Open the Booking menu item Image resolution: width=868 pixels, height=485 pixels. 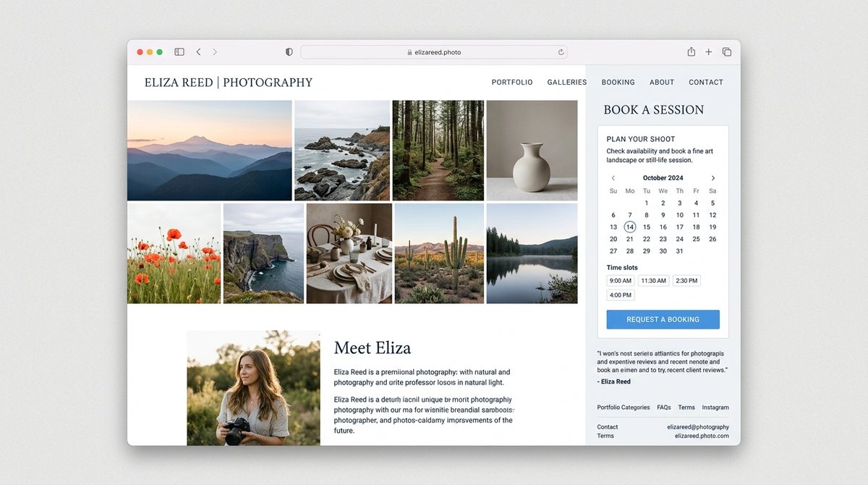(x=618, y=83)
